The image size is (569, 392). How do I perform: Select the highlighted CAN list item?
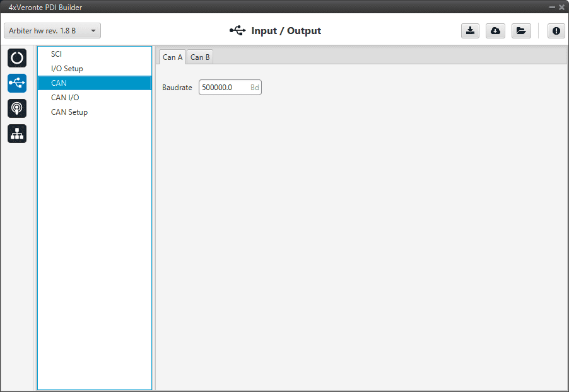95,83
